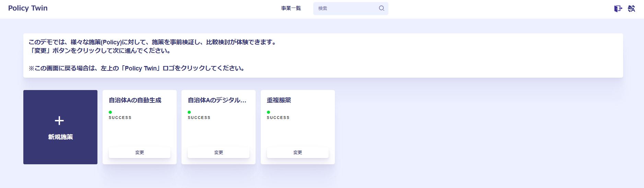Click green status dot on 自治体Aの自動生成
644x188 pixels.
pyautogui.click(x=110, y=112)
